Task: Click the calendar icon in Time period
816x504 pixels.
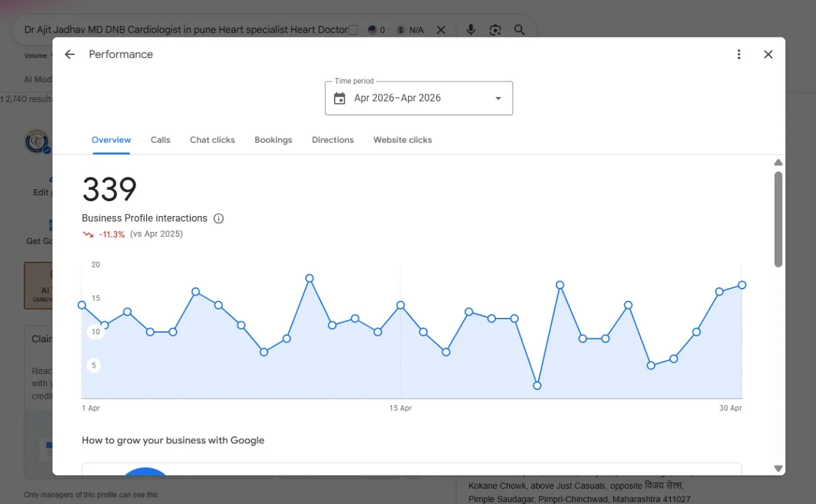Action: tap(340, 98)
